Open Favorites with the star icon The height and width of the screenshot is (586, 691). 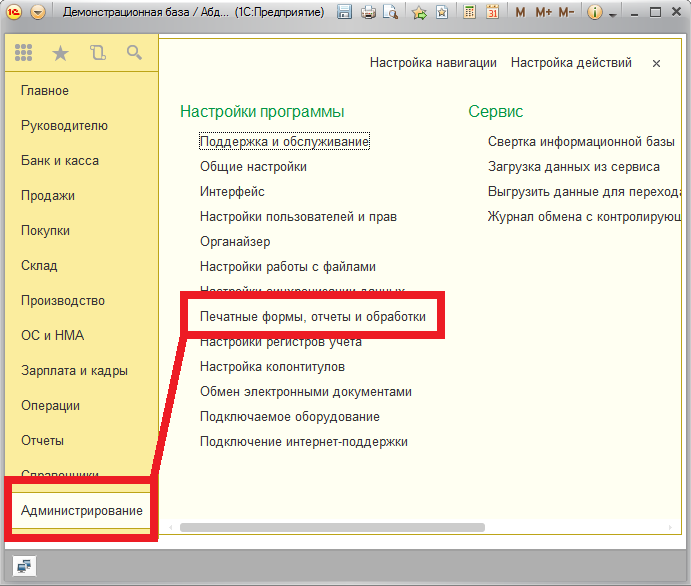click(60, 53)
